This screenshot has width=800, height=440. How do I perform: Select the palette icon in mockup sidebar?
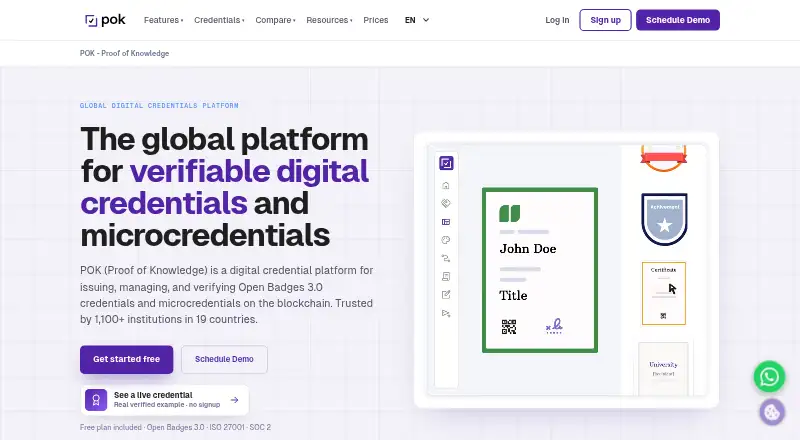click(x=446, y=240)
